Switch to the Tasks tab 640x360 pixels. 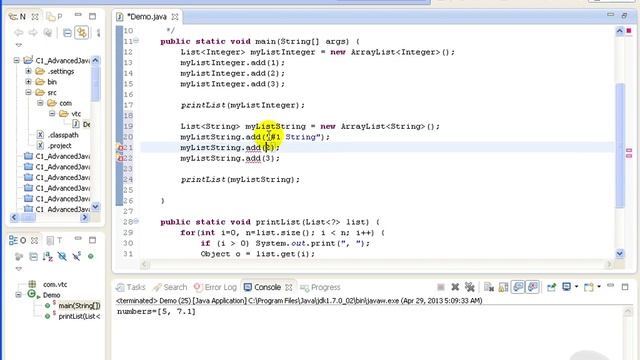[x=131, y=287]
